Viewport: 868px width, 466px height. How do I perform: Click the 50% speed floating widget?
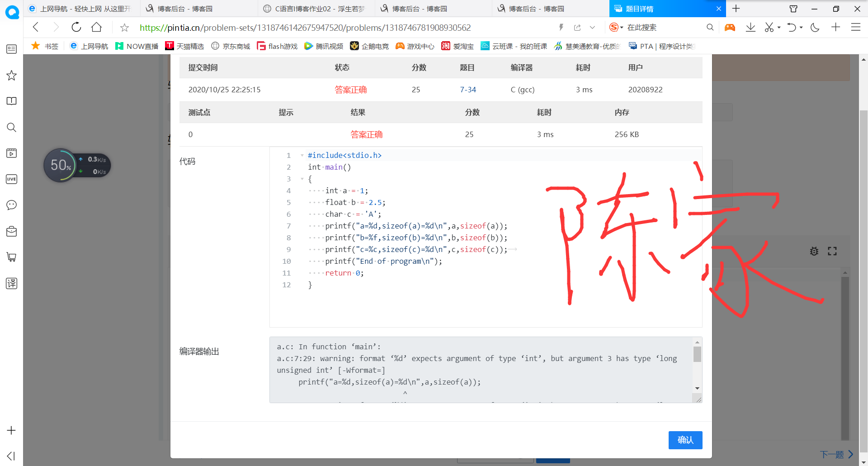click(x=77, y=165)
